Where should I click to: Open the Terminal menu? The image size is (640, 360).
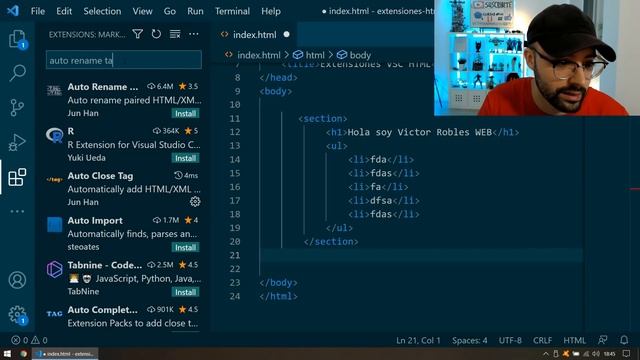tap(232, 11)
